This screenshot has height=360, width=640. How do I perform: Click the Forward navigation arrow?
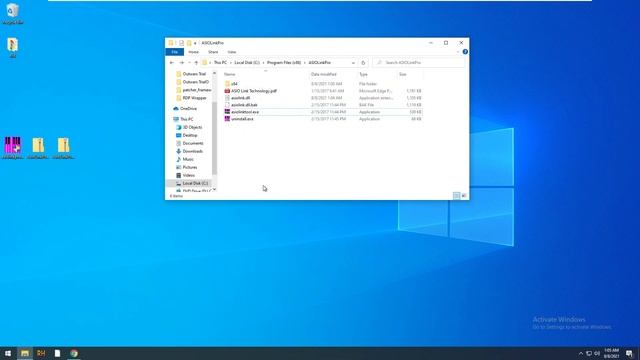(x=182, y=63)
